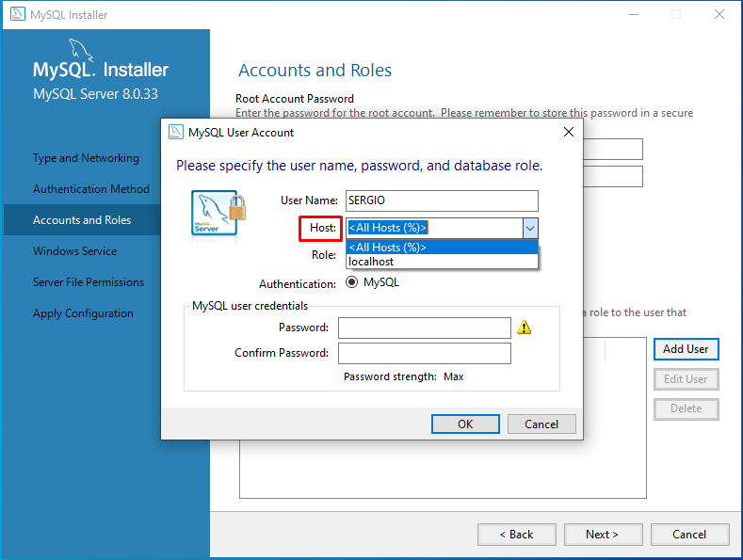Close the MySQL User Account dialog

[x=568, y=133]
